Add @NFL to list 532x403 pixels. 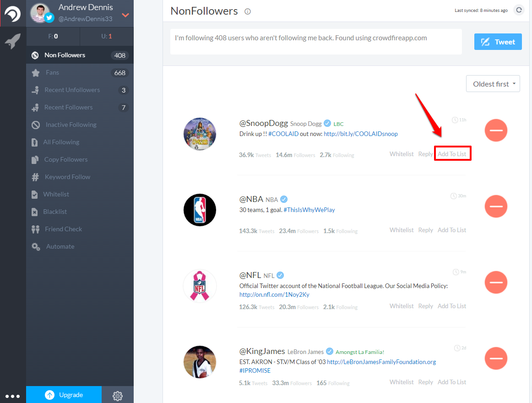coord(451,306)
